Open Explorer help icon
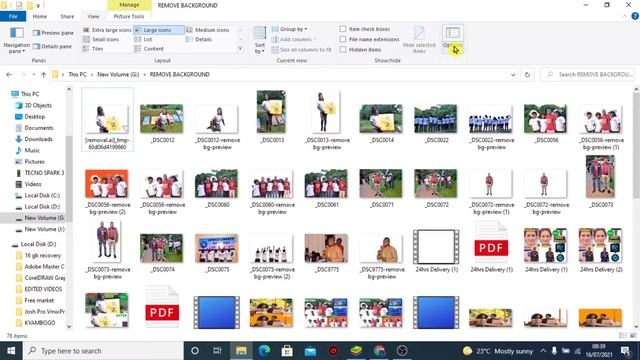 coord(635,16)
